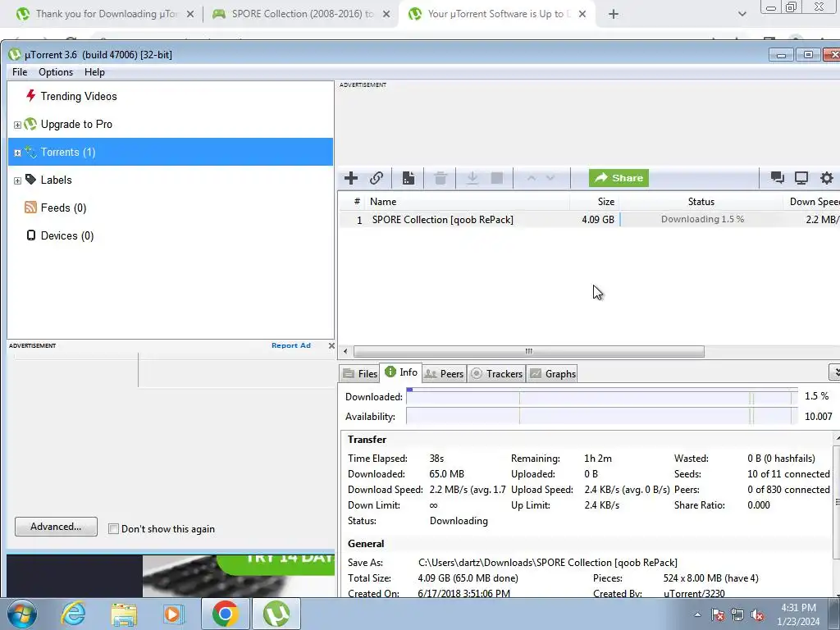Viewport: 840px width, 630px height.
Task: Select the Torrents (1) category
Action: tap(171, 152)
